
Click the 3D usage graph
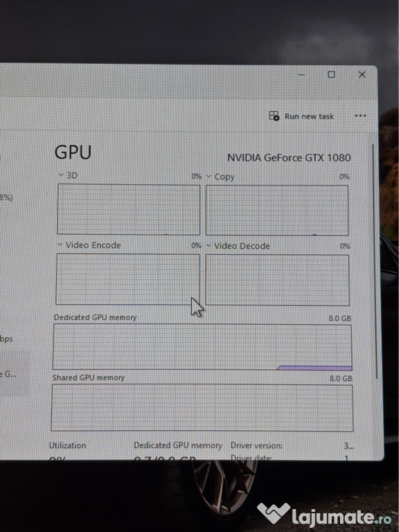(129, 209)
